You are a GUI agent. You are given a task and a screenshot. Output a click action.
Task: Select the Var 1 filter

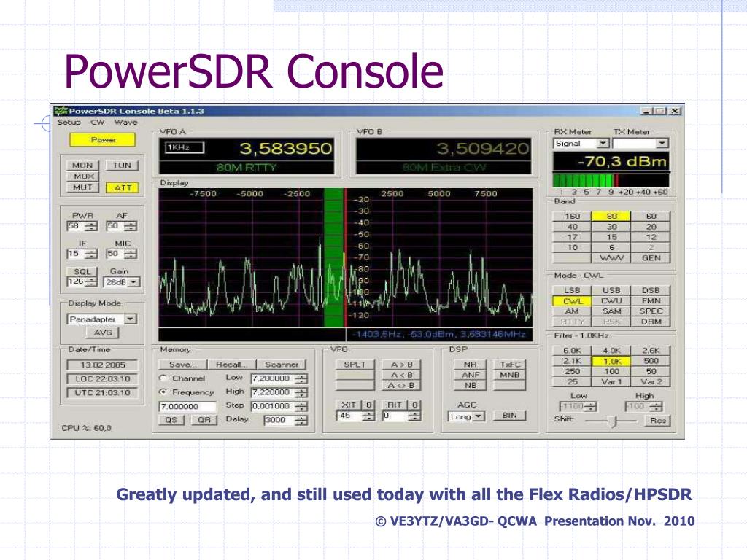(611, 382)
